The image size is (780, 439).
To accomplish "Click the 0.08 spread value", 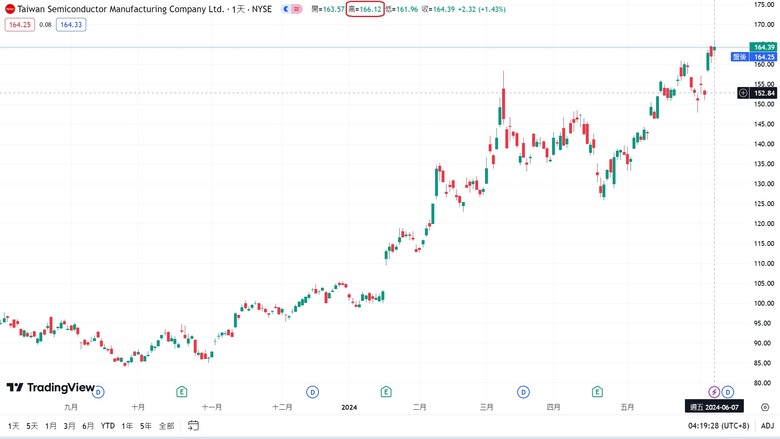I will pos(45,25).
